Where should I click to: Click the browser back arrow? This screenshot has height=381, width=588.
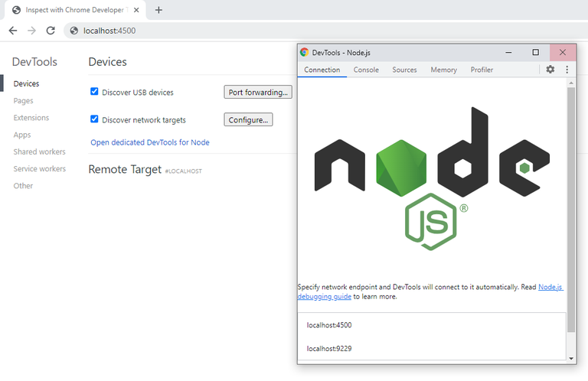coord(13,31)
